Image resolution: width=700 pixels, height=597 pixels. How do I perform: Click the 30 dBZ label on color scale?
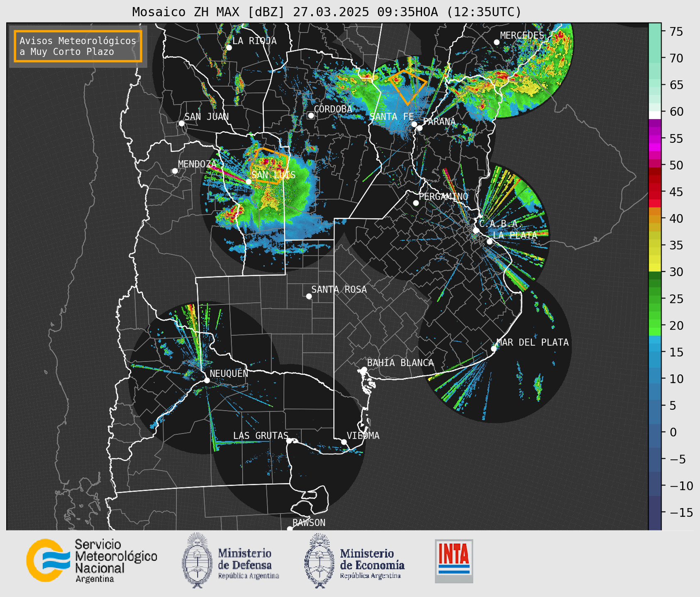tap(676, 272)
